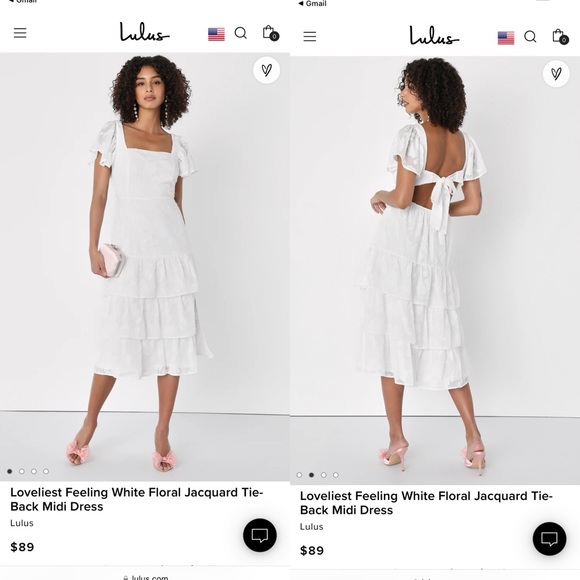Favorite the dress with left heart icon
The image size is (580, 580).
(266, 70)
